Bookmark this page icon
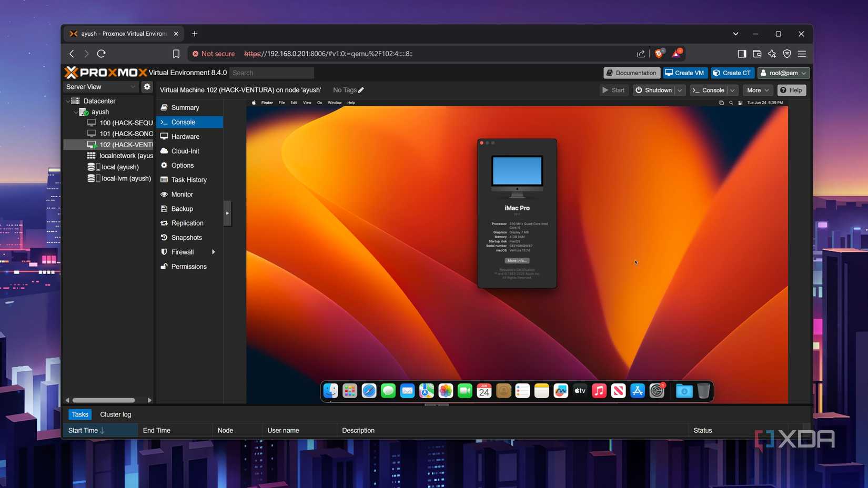 point(176,54)
